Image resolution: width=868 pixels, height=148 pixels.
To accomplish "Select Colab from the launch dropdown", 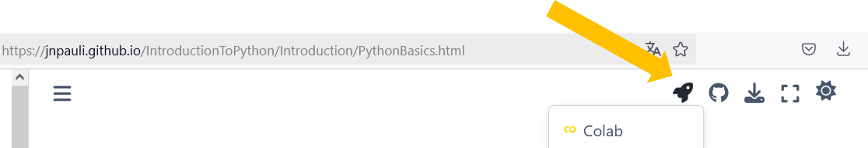I will pyautogui.click(x=626, y=131).
